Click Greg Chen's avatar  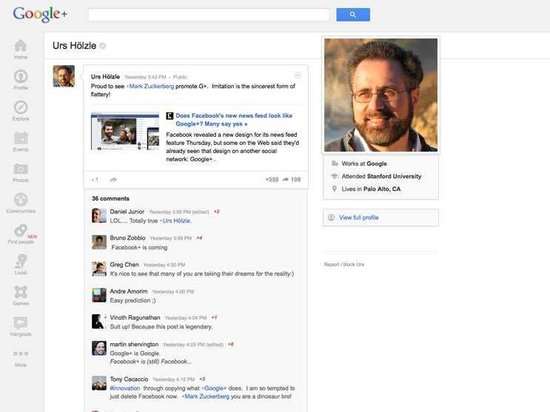[x=99, y=269]
